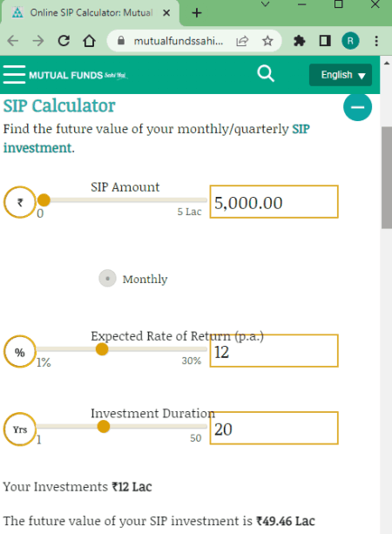
Task: Open the hamburger navigation menu
Action: click(x=14, y=74)
